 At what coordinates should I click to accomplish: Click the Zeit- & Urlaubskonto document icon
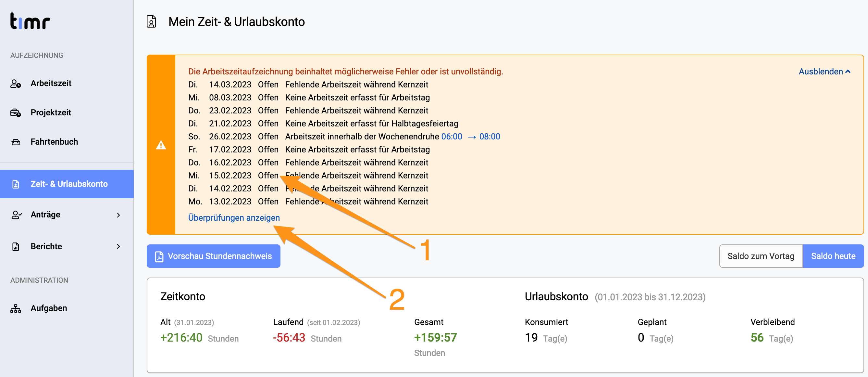click(x=16, y=184)
